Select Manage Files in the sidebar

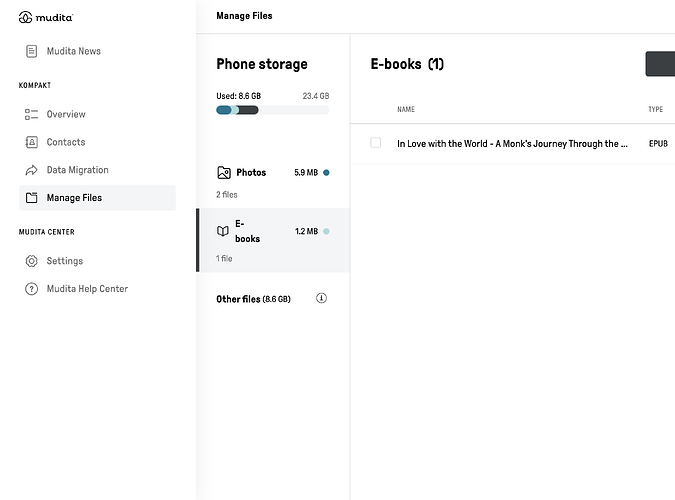[x=97, y=198]
